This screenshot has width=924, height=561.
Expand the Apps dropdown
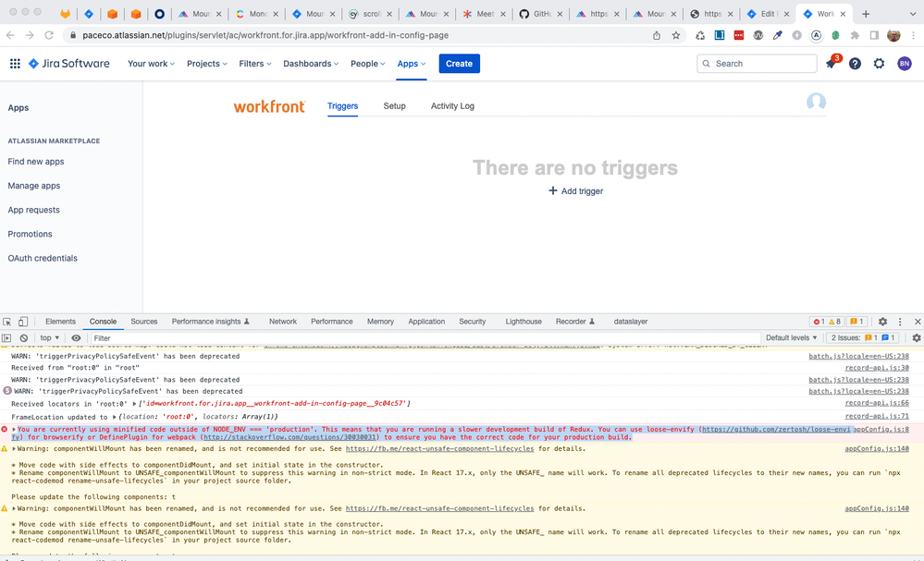coord(412,64)
